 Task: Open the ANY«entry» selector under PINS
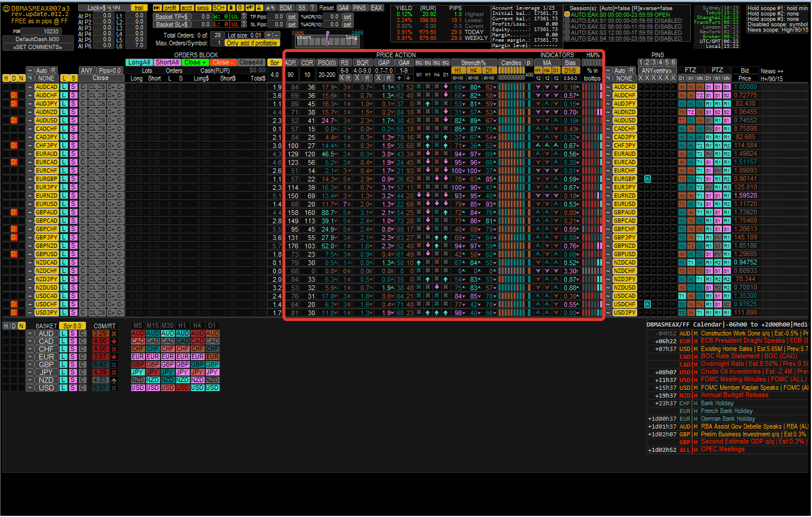click(657, 70)
